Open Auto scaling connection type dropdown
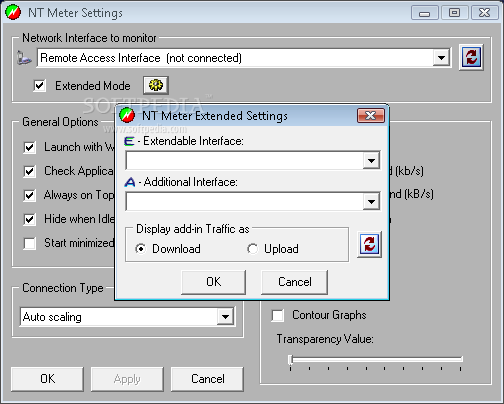This screenshot has height=404, width=504. point(225,317)
